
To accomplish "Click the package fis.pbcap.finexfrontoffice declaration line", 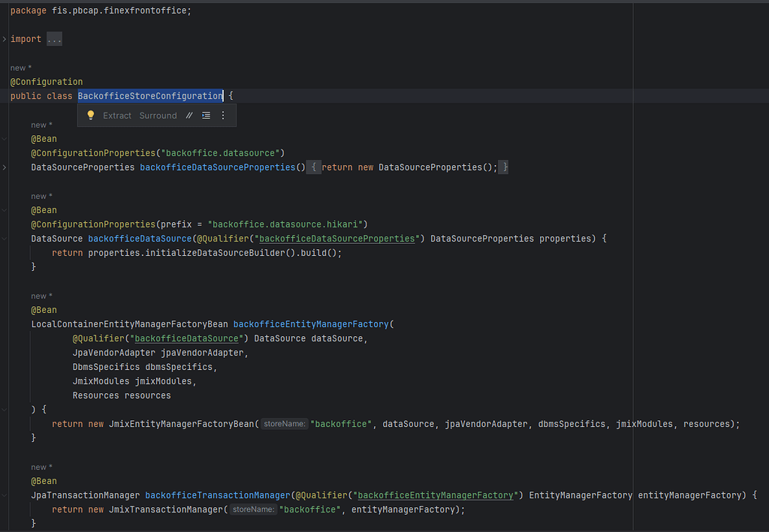I will tap(98, 10).
